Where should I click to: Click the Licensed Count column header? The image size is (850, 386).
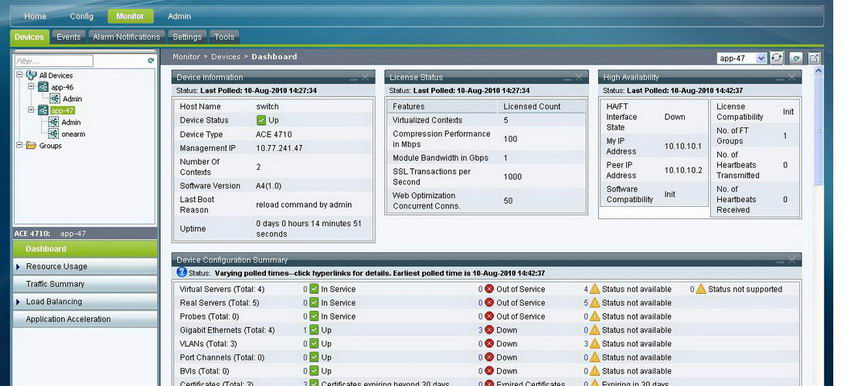532,107
